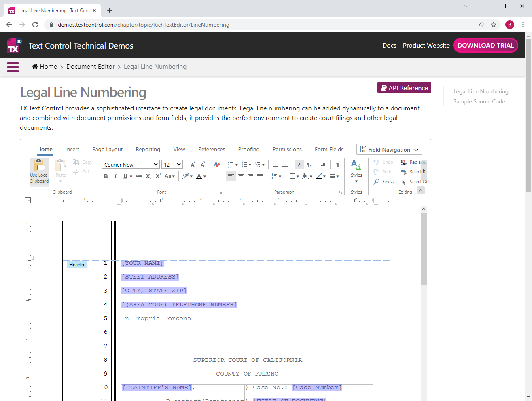Navigate to Document Editor breadcrumb
The width and height of the screenshot is (532, 401).
tap(91, 67)
